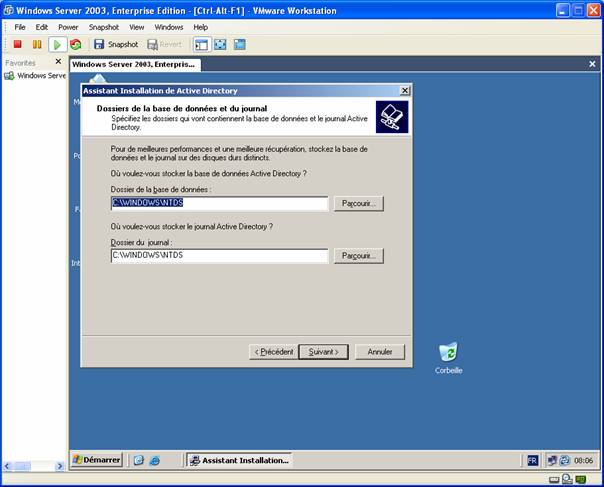Click the Précédent button

[x=273, y=352]
